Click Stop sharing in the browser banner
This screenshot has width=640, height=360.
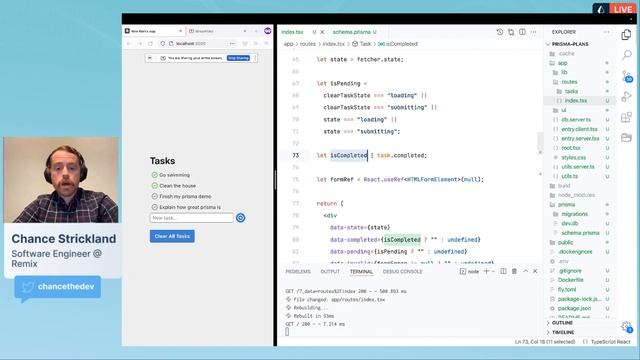[238, 58]
